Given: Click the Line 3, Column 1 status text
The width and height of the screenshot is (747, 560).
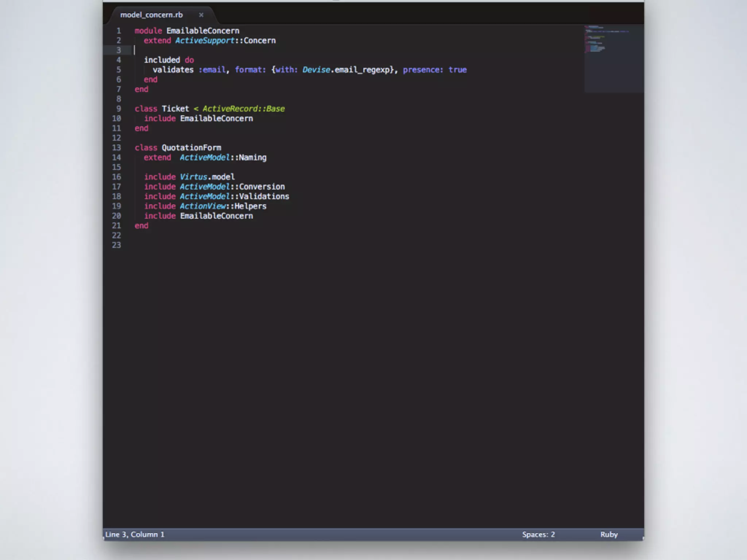Looking at the screenshot, I should click(x=135, y=534).
